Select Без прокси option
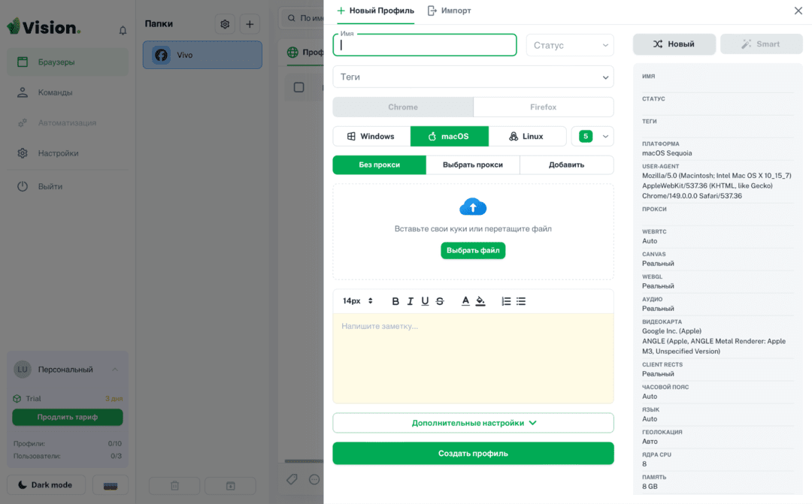812x504 pixels. click(380, 165)
